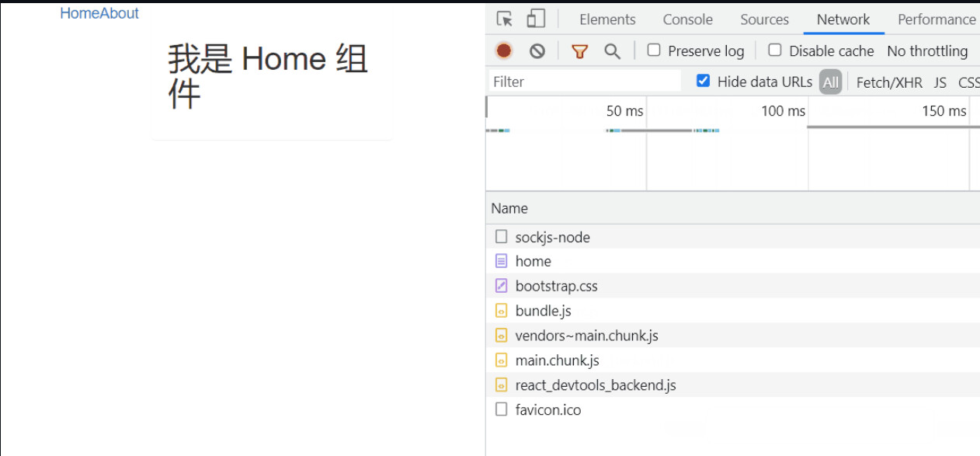Open the Home link on the page
Viewport: 980px width, 456px height.
tap(80, 13)
